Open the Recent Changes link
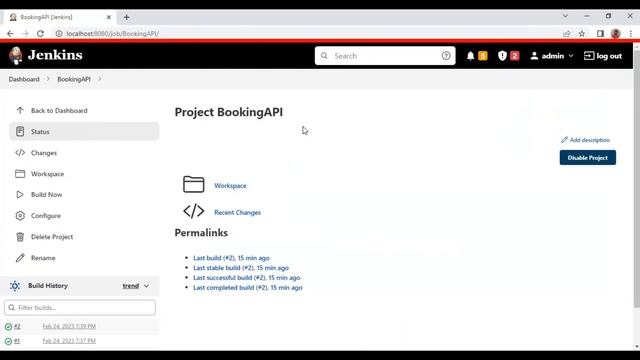This screenshot has height=360, width=640. (x=238, y=213)
